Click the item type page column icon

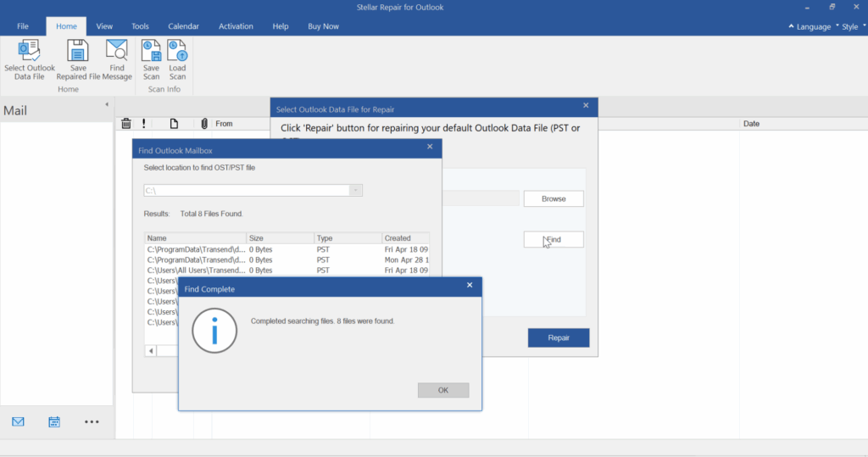pyautogui.click(x=174, y=124)
